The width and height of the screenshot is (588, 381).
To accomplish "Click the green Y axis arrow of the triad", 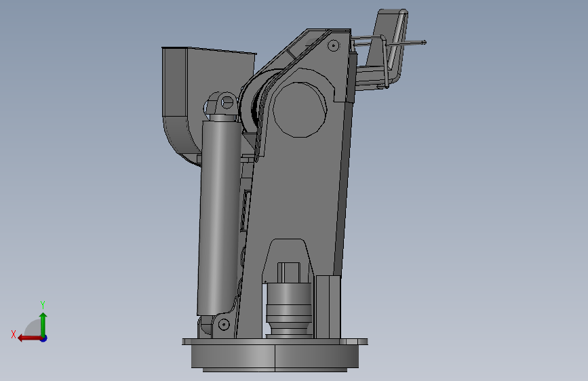I will [43, 325].
